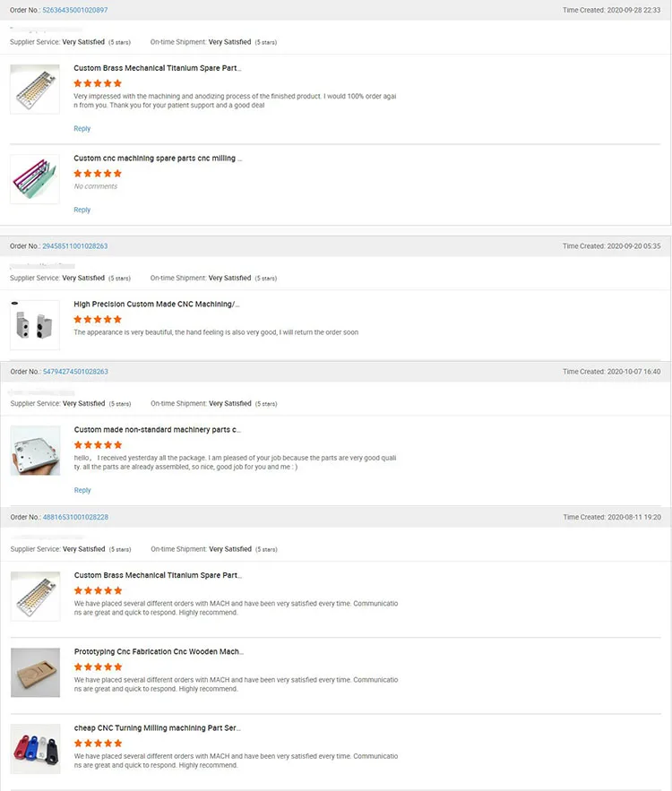Open order number created 2020-10-07 16:40
Image resolution: width=672 pixels, height=791 pixels.
click(75, 371)
